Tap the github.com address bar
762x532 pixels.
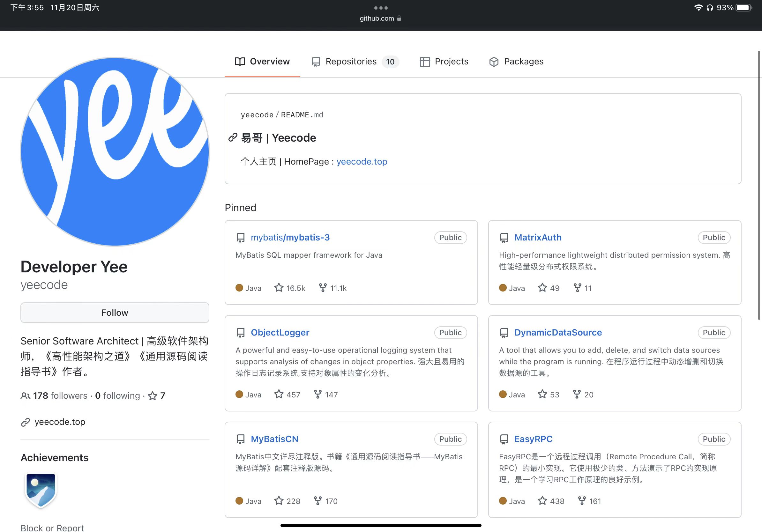click(381, 18)
